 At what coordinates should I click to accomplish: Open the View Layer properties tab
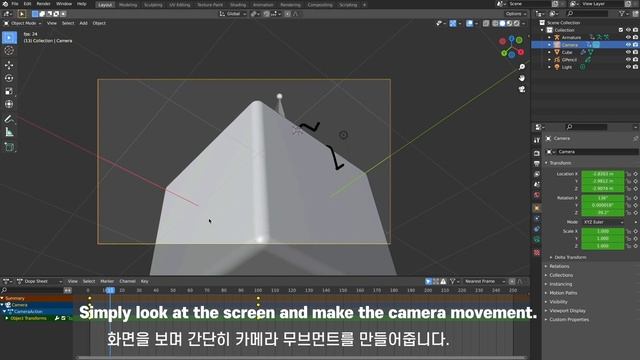(537, 174)
